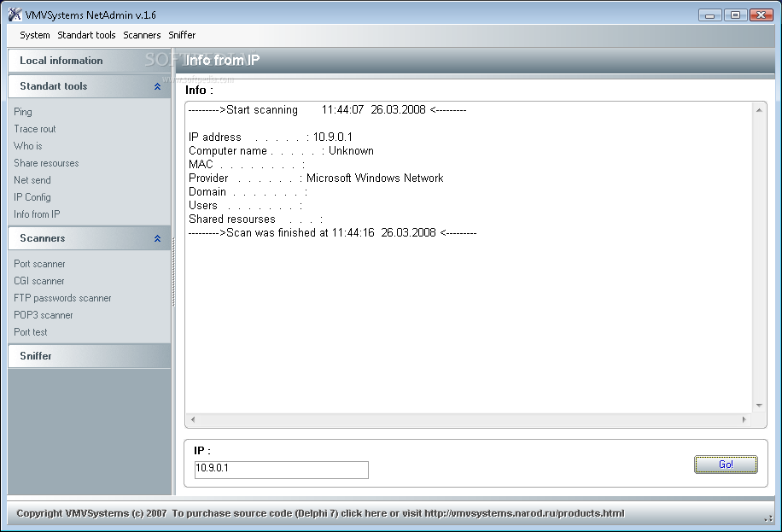This screenshot has height=532, width=782.
Task: Collapse the Standart tools section chevron
Action: pyautogui.click(x=158, y=86)
